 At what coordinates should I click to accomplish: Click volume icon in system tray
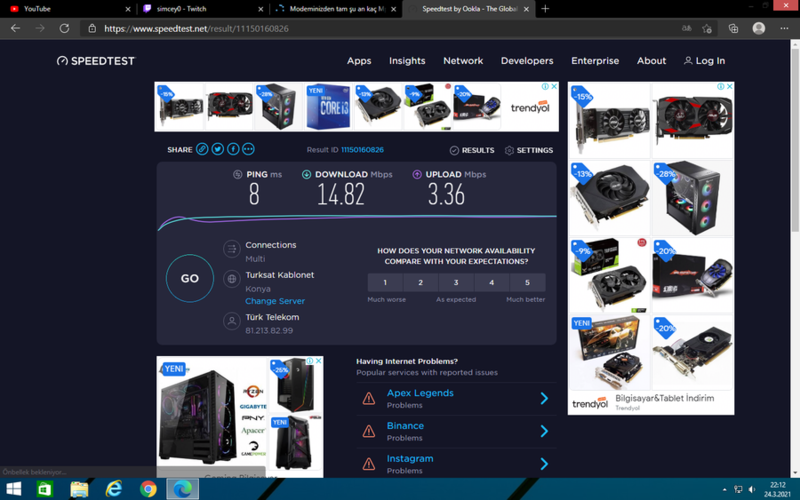tap(752, 489)
